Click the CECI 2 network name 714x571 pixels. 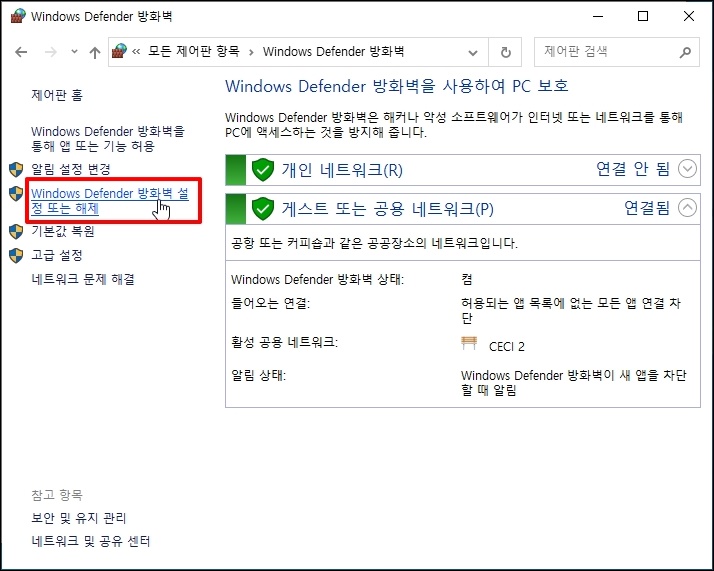pyautogui.click(x=507, y=347)
